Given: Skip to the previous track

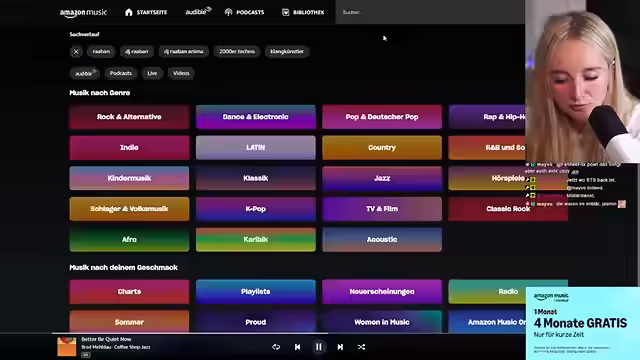Looking at the screenshot, I should click(298, 347).
